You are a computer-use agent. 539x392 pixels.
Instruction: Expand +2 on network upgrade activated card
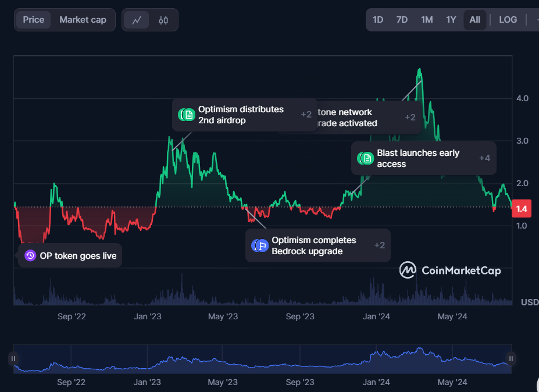click(410, 117)
